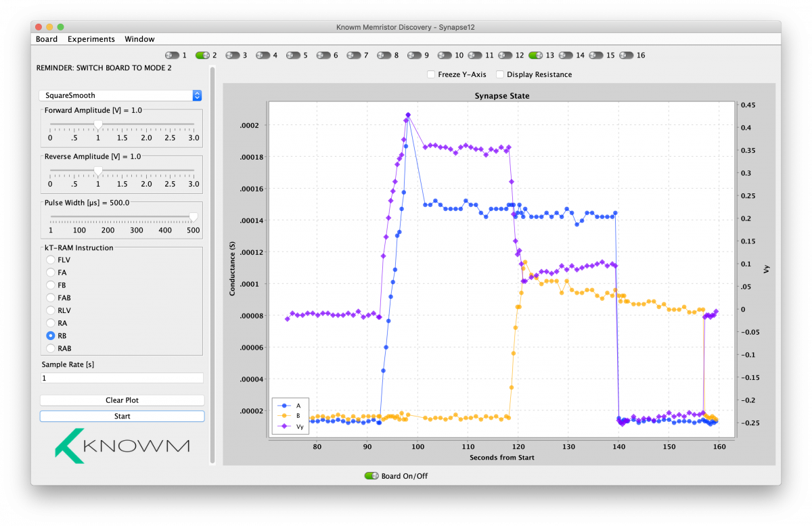The image size is (812, 526).
Task: Click the left panel vertical scrollbar
Action: (x=212, y=265)
